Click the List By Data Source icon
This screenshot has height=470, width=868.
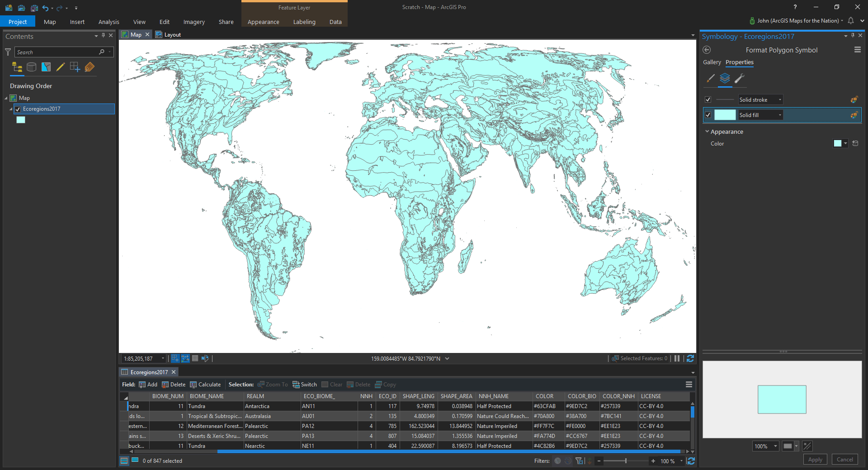(31, 67)
